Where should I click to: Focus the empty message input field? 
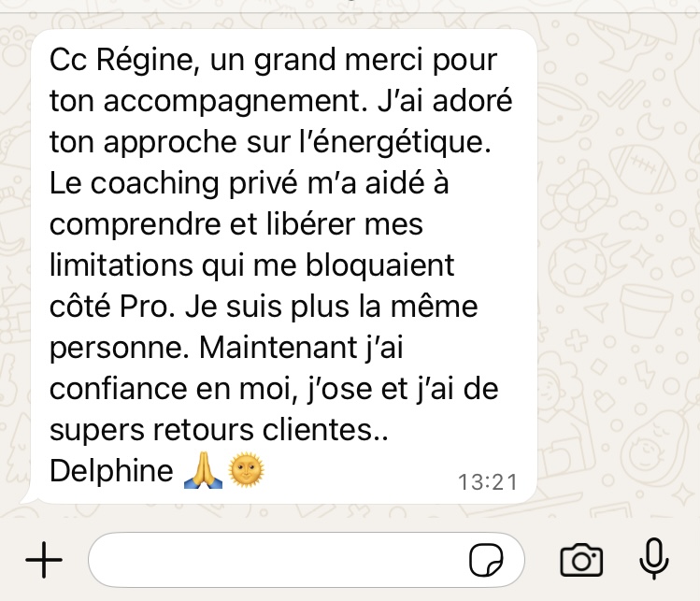(x=307, y=560)
